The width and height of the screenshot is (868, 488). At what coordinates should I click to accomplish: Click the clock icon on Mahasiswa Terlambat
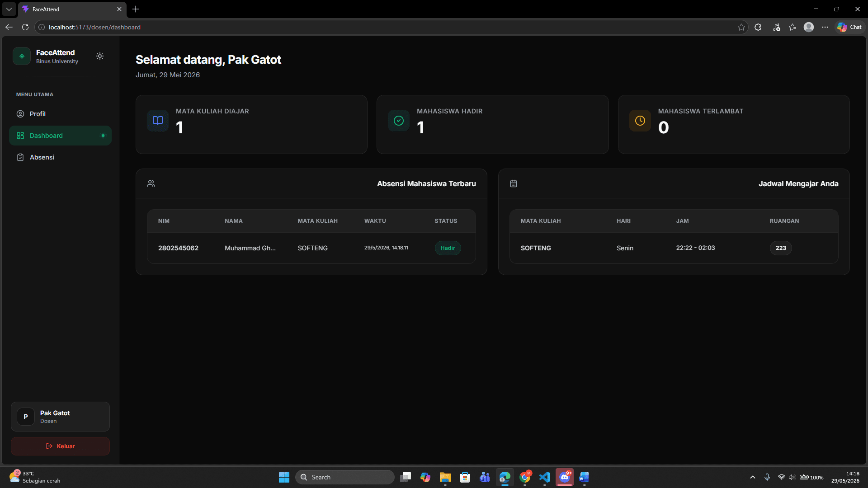pyautogui.click(x=640, y=121)
